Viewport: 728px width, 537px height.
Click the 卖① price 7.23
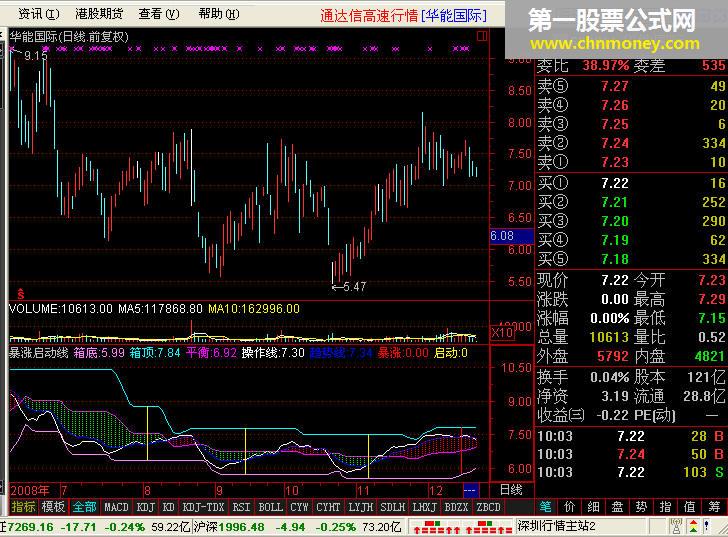click(x=614, y=162)
